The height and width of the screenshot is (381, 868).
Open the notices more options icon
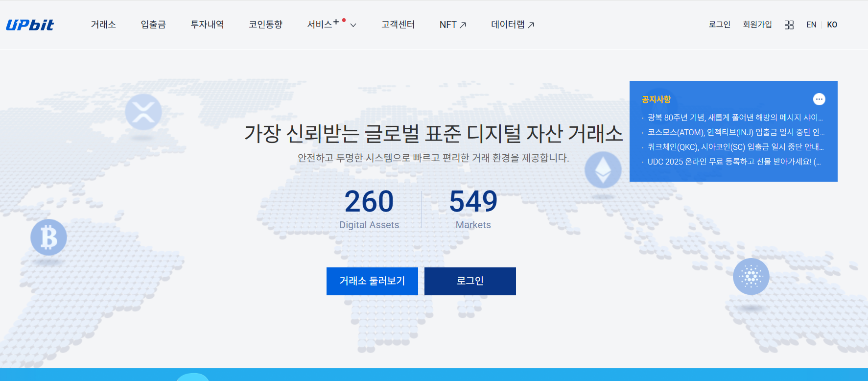click(819, 99)
